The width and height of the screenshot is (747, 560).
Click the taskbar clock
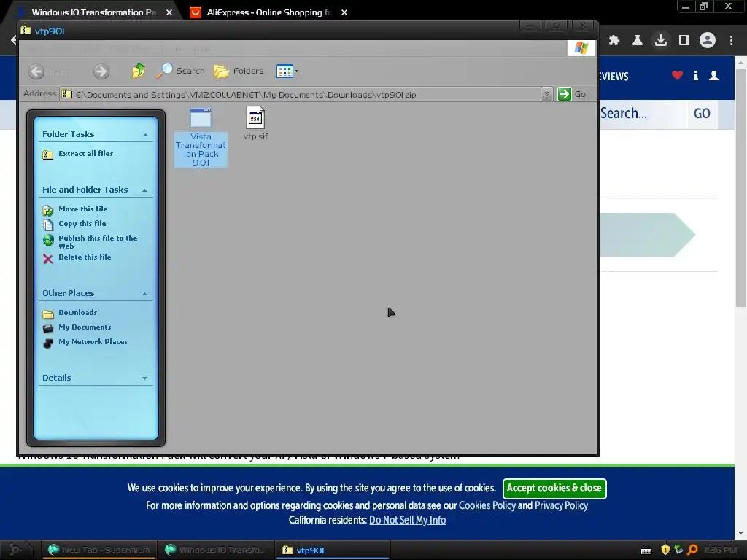click(x=720, y=550)
